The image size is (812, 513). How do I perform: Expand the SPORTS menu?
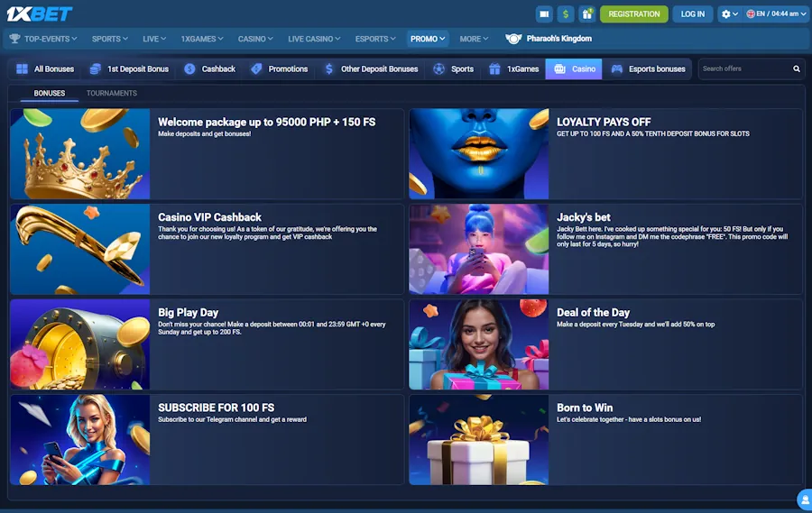tap(109, 39)
